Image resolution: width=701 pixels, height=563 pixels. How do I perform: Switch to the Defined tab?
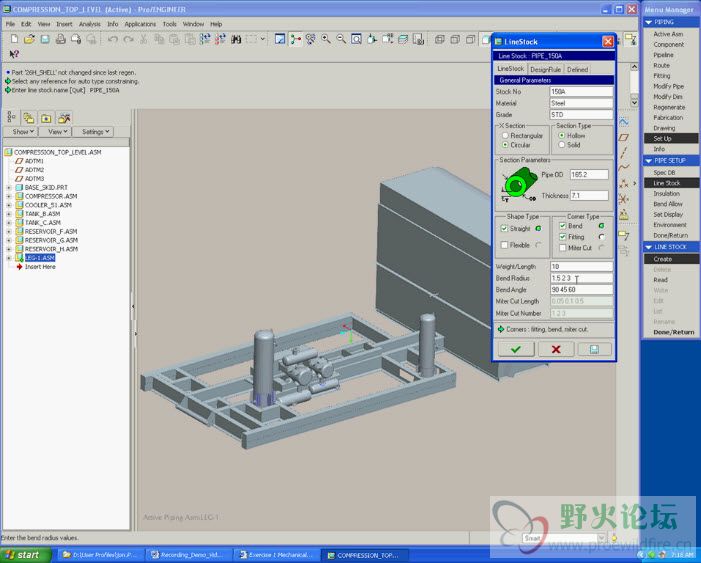pos(577,69)
